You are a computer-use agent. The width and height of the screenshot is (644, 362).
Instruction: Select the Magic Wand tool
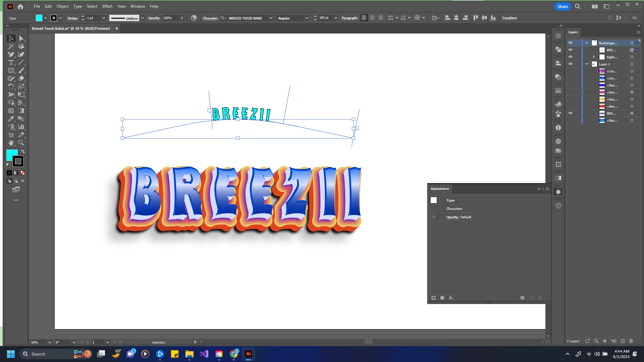11,47
